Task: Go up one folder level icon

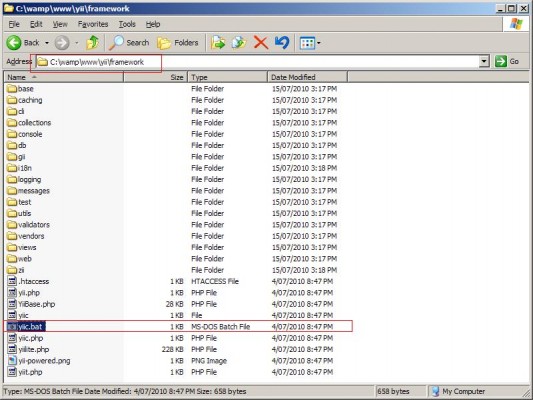Action: point(92,42)
